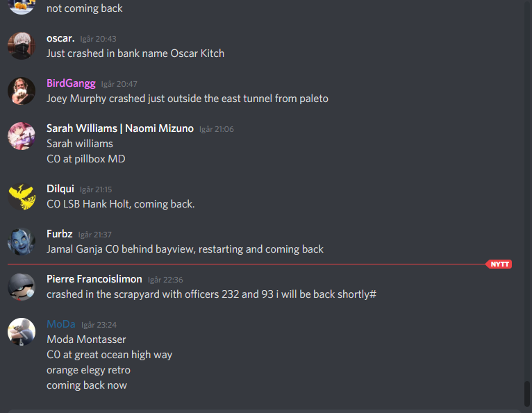The height and width of the screenshot is (413, 532).
Task: Open MoDa's avatar profile picture
Action: coord(22,332)
